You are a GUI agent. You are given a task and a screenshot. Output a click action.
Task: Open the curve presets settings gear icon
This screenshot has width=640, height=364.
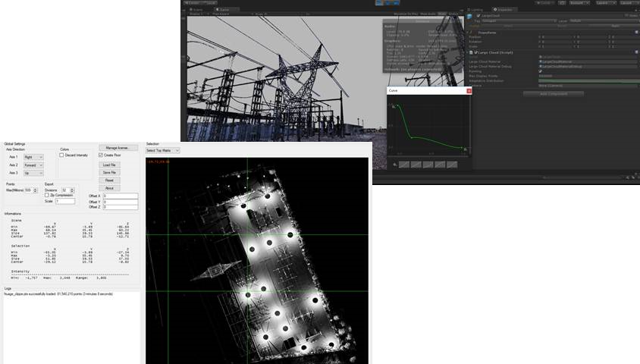point(395,165)
